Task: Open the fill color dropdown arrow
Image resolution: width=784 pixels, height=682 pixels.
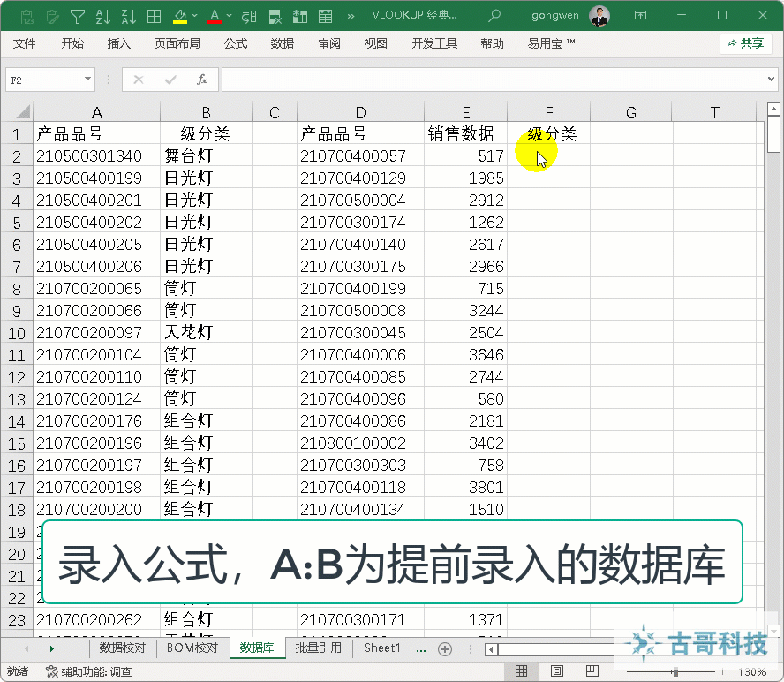Action: [x=193, y=15]
